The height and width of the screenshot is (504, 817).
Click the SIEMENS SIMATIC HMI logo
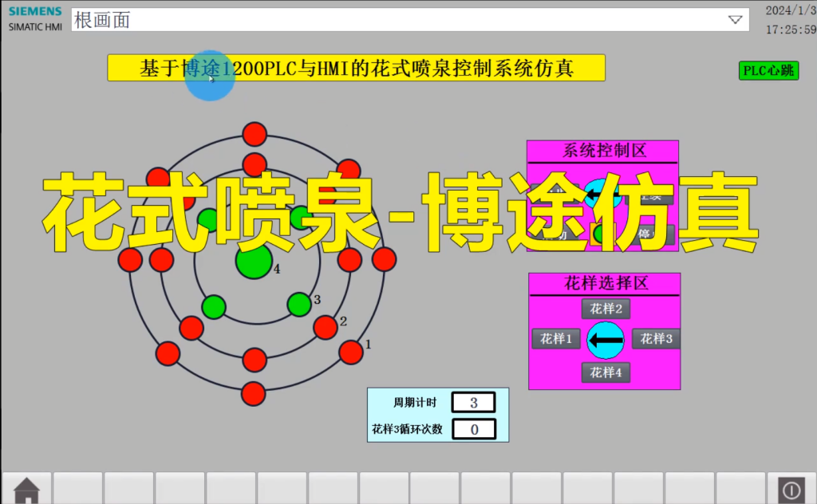(x=34, y=19)
